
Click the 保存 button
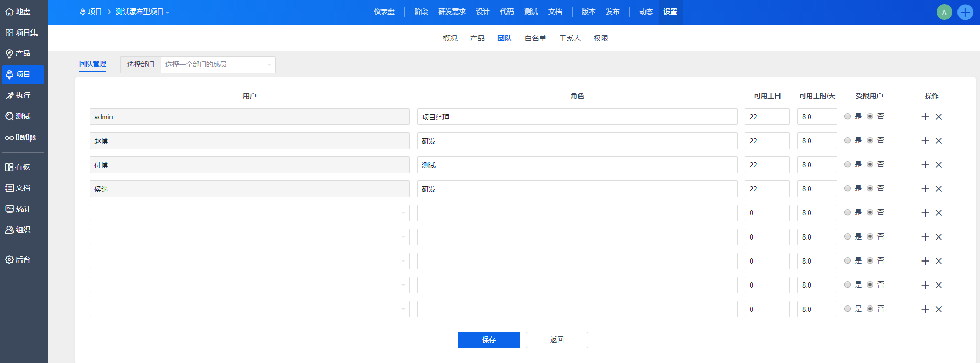tap(488, 340)
